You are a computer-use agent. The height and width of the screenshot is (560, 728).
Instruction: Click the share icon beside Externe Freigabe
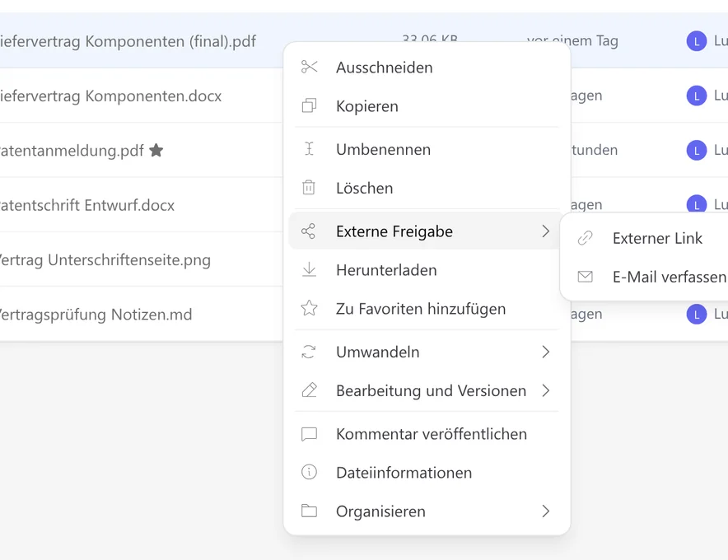click(x=309, y=231)
